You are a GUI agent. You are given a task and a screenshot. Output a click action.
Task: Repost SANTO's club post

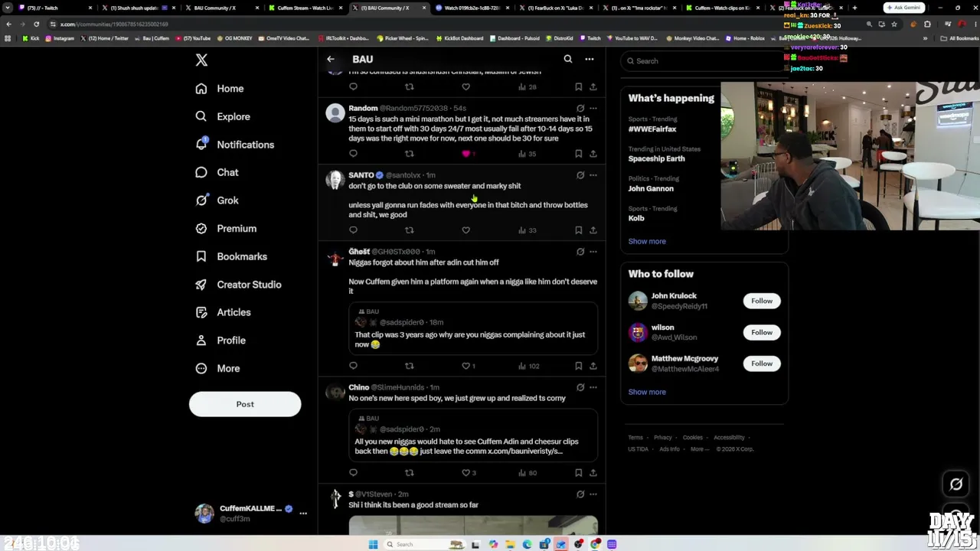tap(410, 230)
